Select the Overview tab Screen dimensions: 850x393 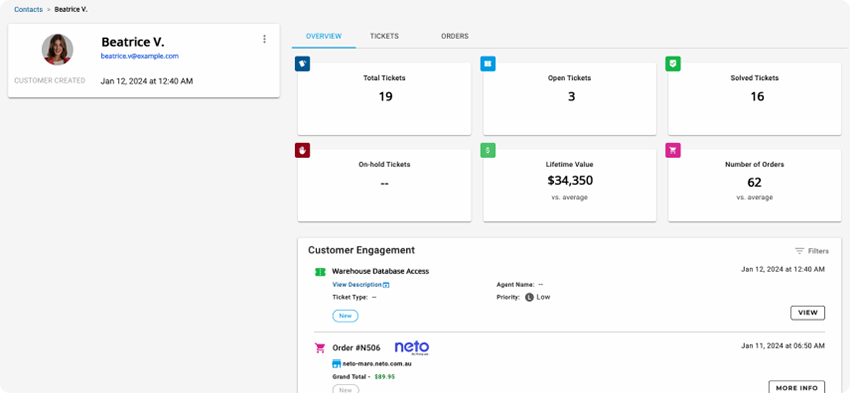point(324,36)
